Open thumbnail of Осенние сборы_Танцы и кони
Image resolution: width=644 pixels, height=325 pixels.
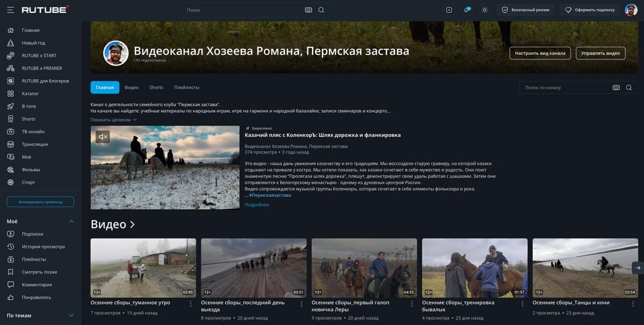tap(585, 268)
